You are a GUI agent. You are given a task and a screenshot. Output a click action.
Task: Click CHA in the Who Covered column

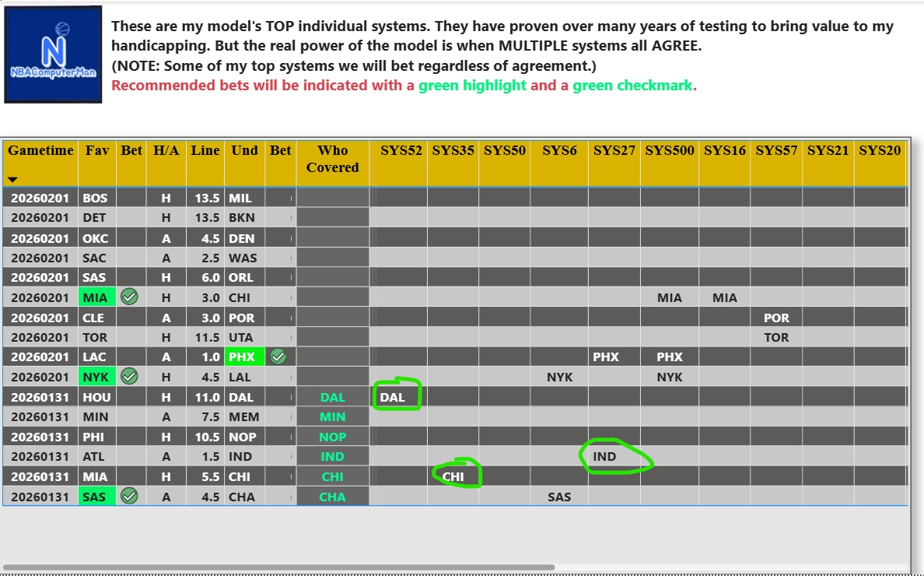pyautogui.click(x=332, y=497)
